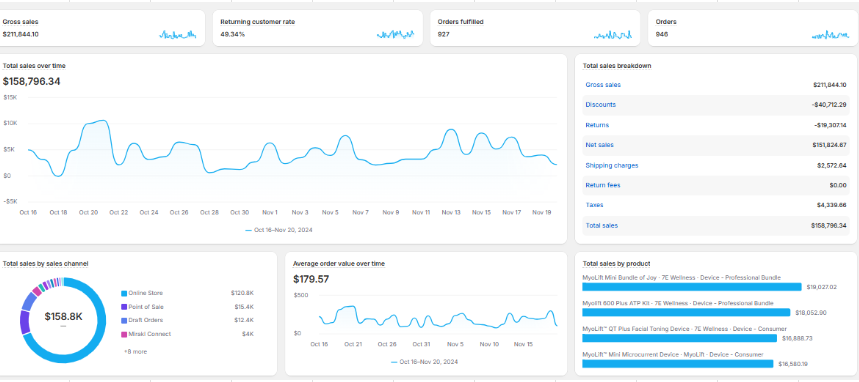Open the Shipping charges link
Viewport: 859px width, 382px height.
click(612, 166)
